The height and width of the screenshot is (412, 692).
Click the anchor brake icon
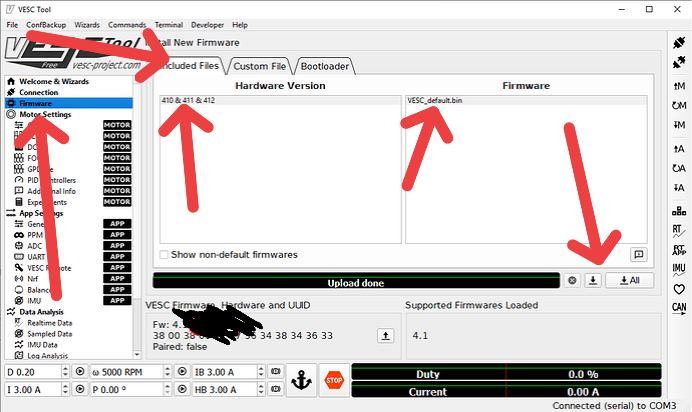(x=301, y=380)
